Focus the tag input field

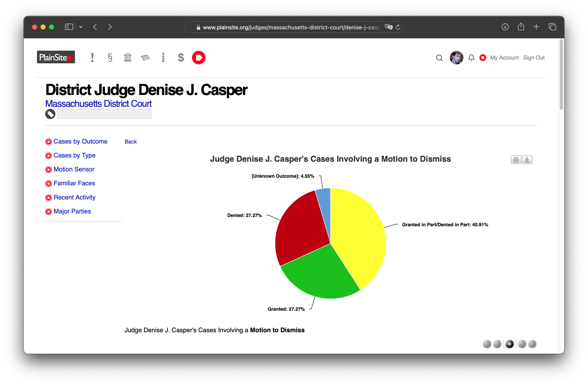tap(104, 114)
